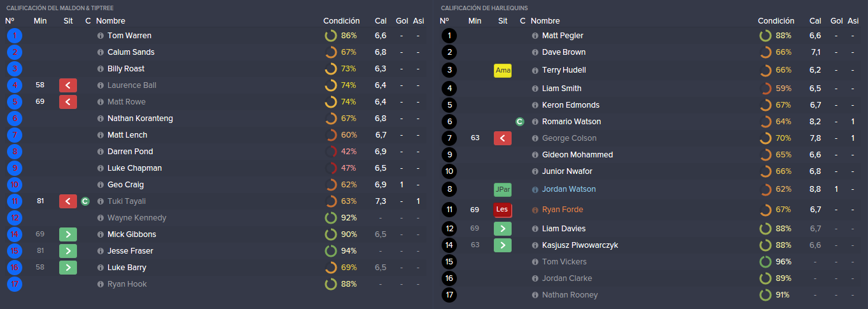Sort Maldon & Tiptree table by Nombre
The image size is (868, 309).
[x=111, y=21]
